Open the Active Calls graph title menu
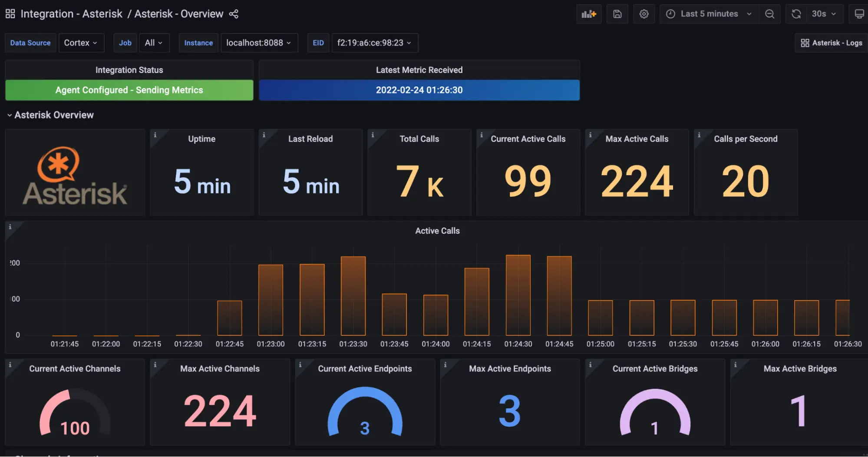The width and height of the screenshot is (868, 457). (437, 231)
